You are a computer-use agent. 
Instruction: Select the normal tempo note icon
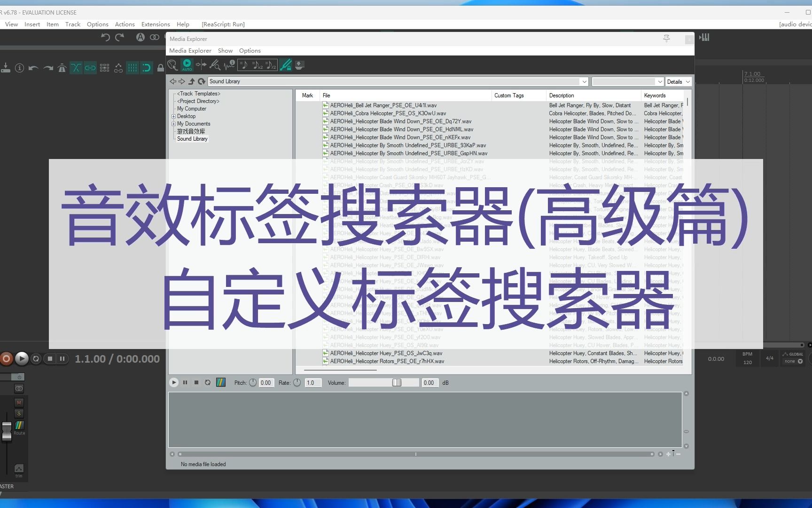244,65
